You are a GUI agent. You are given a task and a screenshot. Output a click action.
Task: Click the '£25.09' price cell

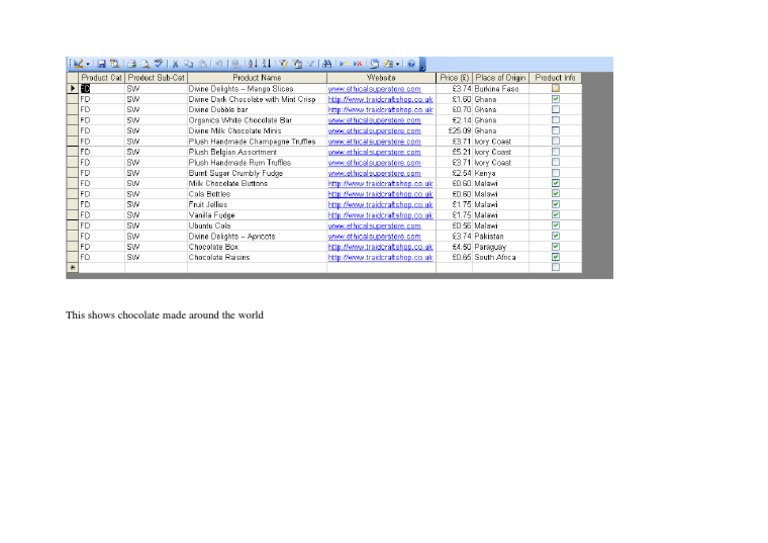[x=454, y=131]
